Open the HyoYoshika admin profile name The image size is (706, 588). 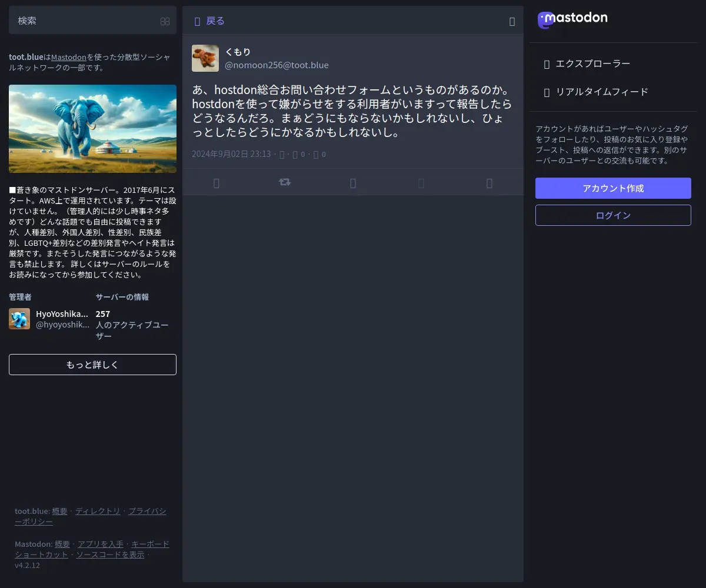[x=62, y=313]
